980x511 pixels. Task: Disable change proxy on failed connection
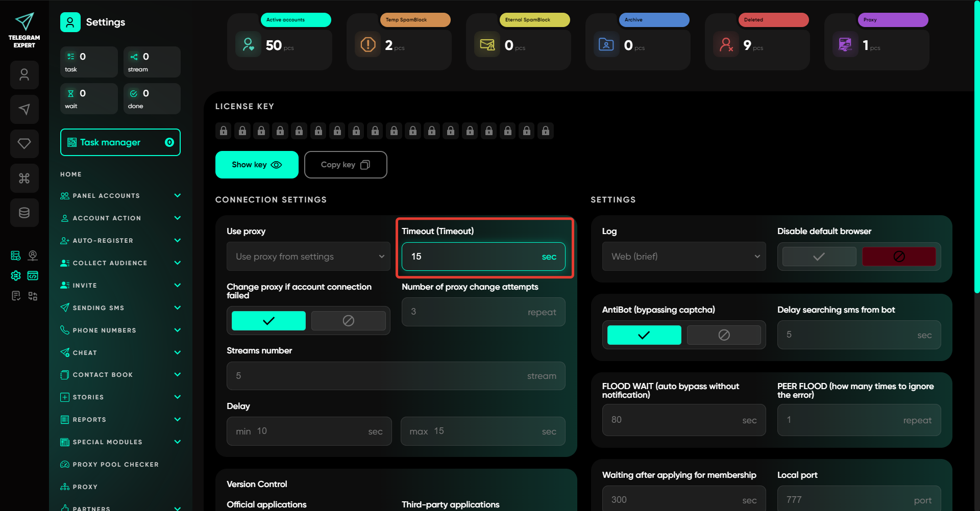(x=348, y=321)
